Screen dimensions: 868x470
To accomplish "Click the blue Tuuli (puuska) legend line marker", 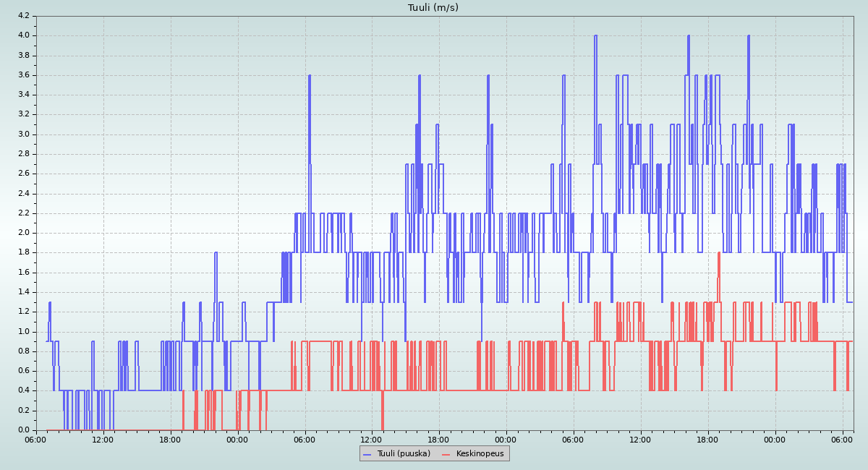I will pyautogui.click(x=367, y=453).
